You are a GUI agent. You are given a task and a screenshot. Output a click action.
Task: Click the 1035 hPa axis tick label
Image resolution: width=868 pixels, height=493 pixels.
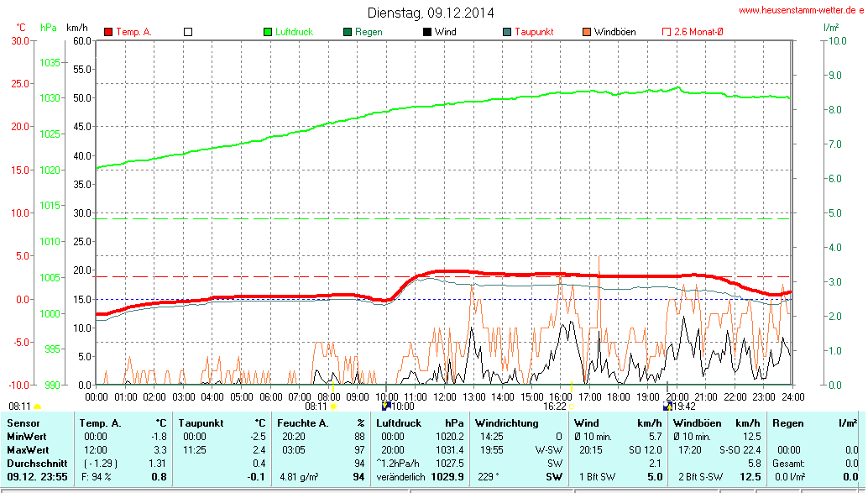[x=50, y=63]
